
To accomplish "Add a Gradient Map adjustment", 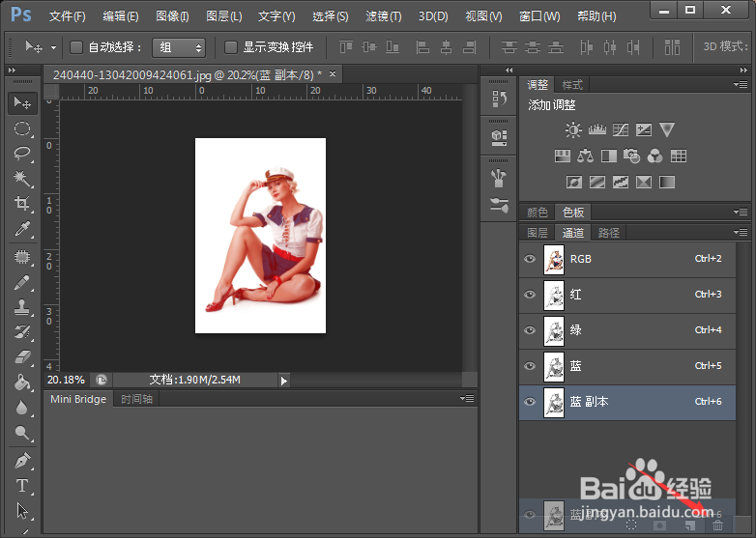I will point(667,182).
